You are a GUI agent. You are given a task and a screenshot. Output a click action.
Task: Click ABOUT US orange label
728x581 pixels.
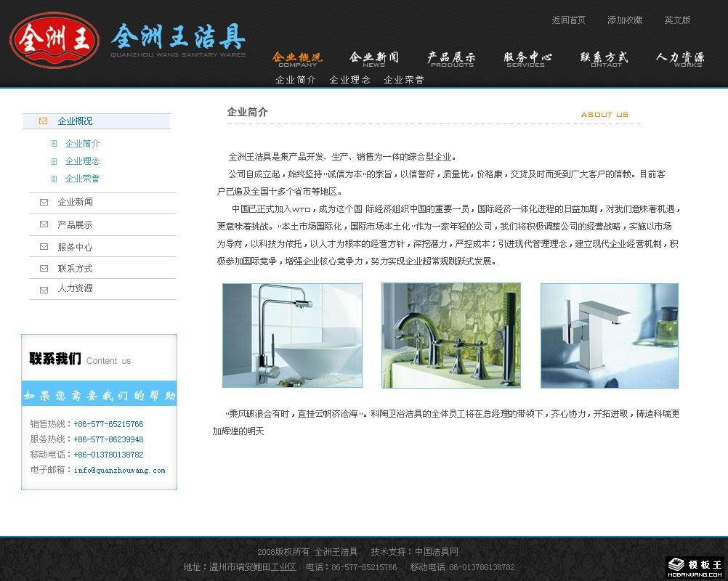604,115
